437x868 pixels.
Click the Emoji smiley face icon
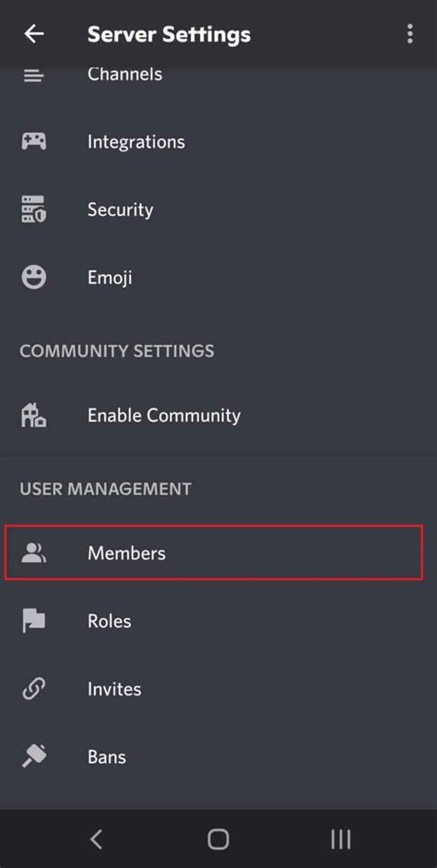pos(34,277)
